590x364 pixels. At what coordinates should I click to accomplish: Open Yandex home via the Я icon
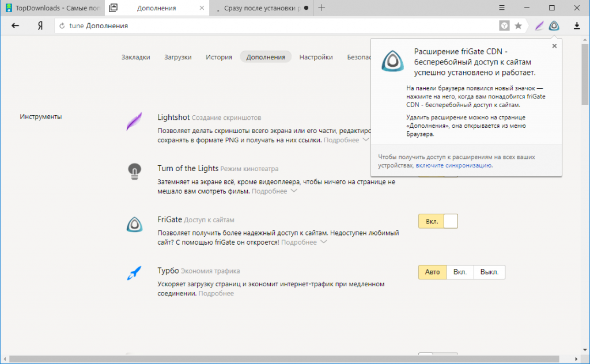40,26
